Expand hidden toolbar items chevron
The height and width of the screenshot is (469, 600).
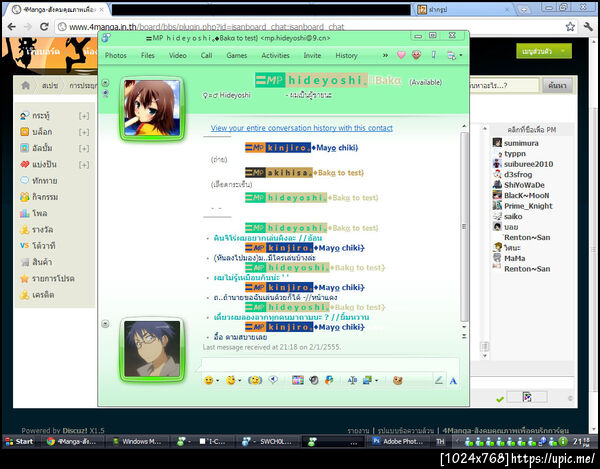point(385,55)
